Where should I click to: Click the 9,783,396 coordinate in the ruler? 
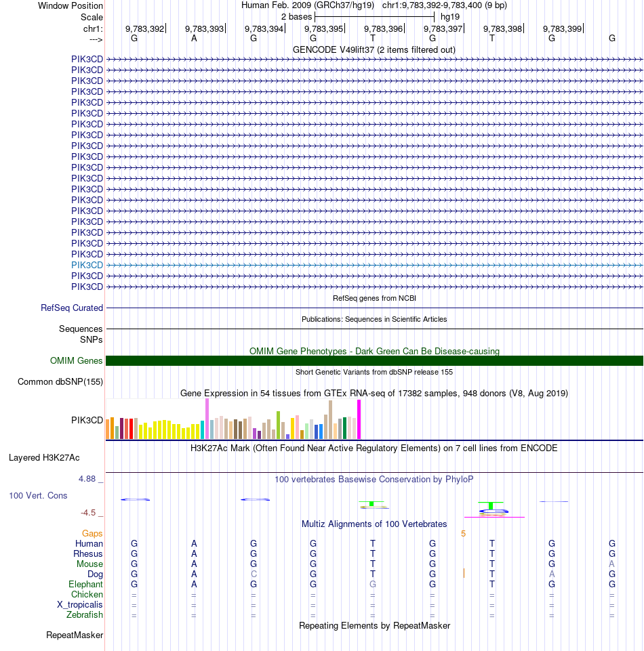pyautogui.click(x=384, y=28)
